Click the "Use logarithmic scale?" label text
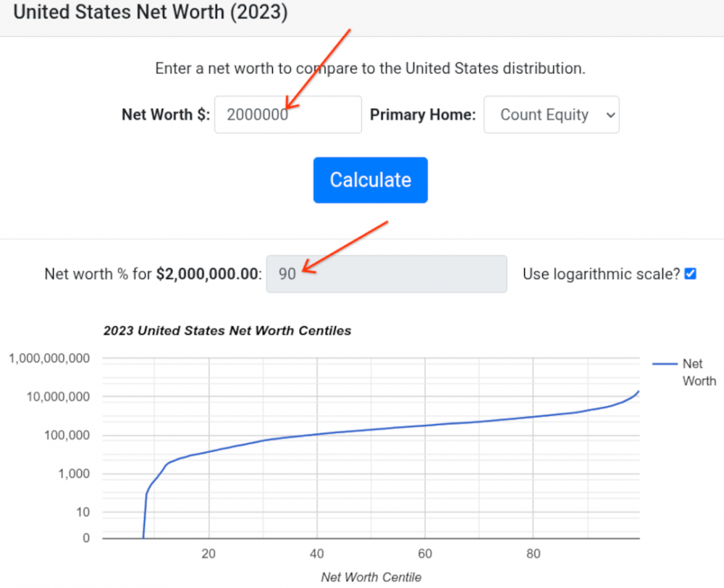Image resolution: width=724 pixels, height=588 pixels. coord(601,274)
